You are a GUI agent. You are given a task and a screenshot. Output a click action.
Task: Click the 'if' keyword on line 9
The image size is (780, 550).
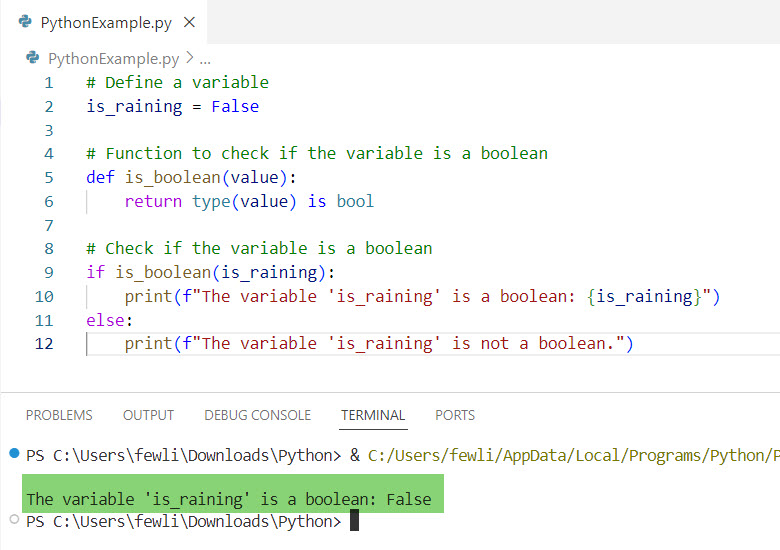[x=96, y=272]
